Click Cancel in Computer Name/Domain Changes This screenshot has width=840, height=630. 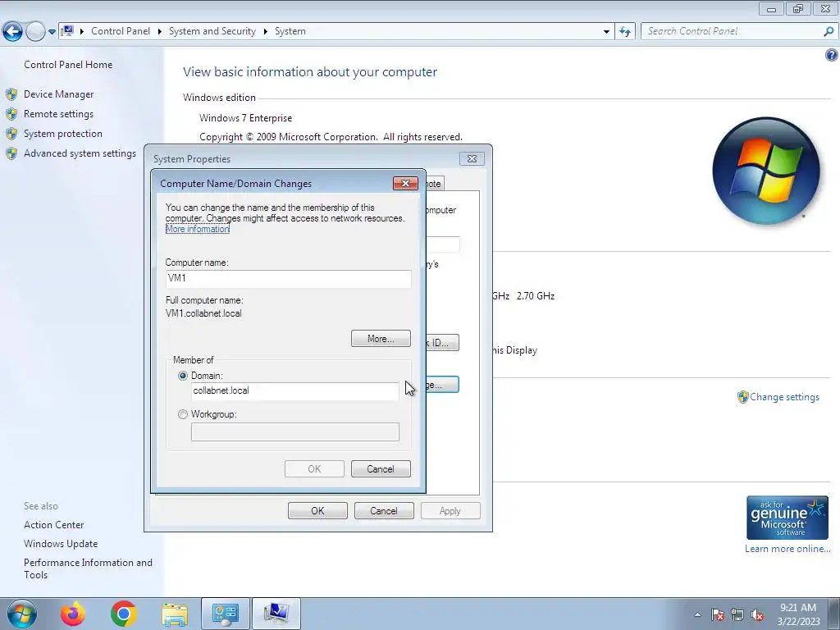[381, 469]
